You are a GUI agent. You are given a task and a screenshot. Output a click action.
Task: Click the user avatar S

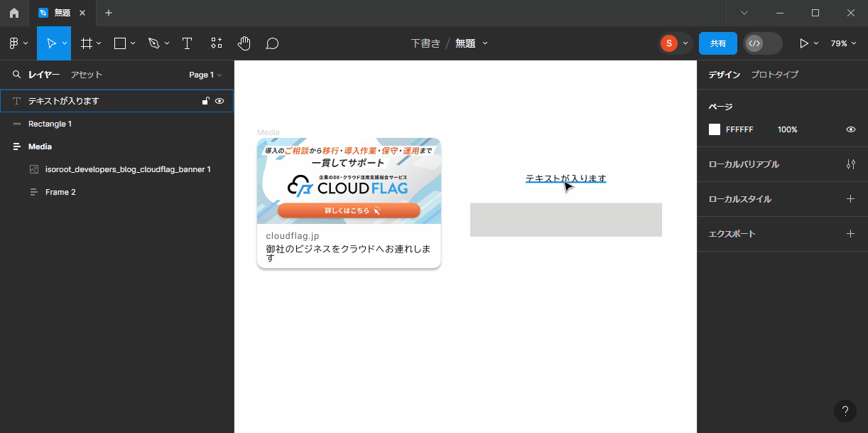pos(668,43)
